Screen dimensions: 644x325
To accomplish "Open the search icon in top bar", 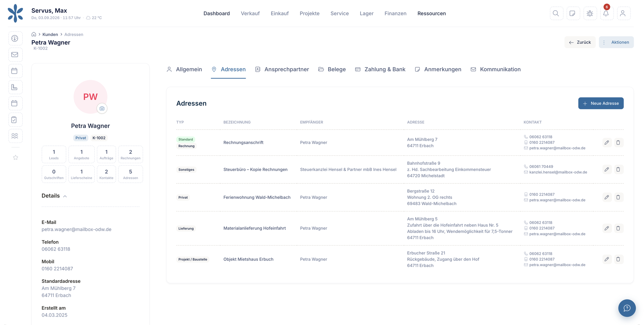I will [556, 13].
